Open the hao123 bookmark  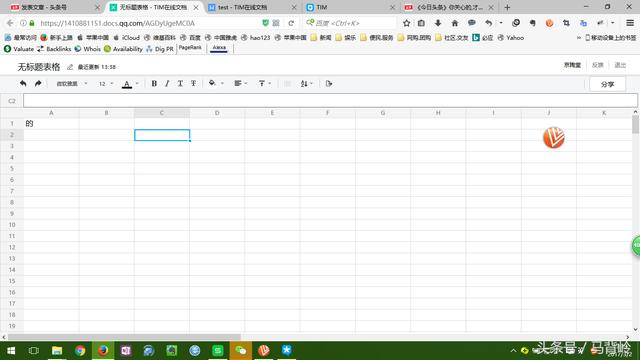tap(256, 38)
